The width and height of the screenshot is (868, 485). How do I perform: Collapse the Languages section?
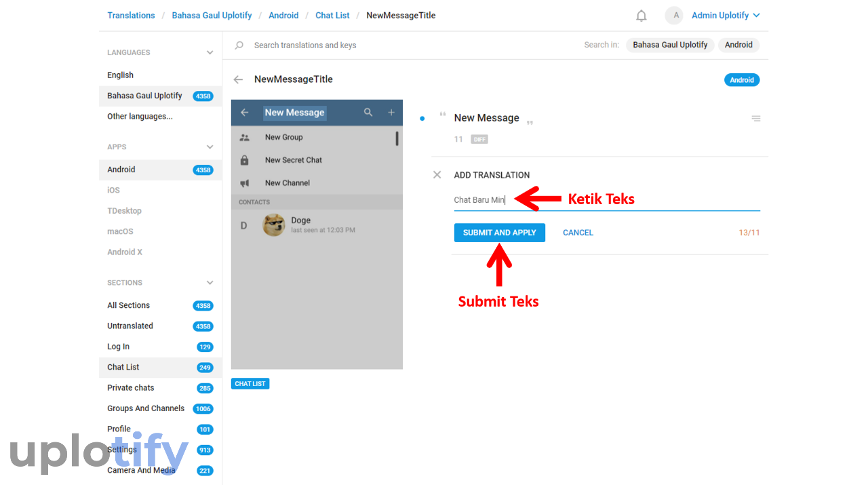point(210,52)
